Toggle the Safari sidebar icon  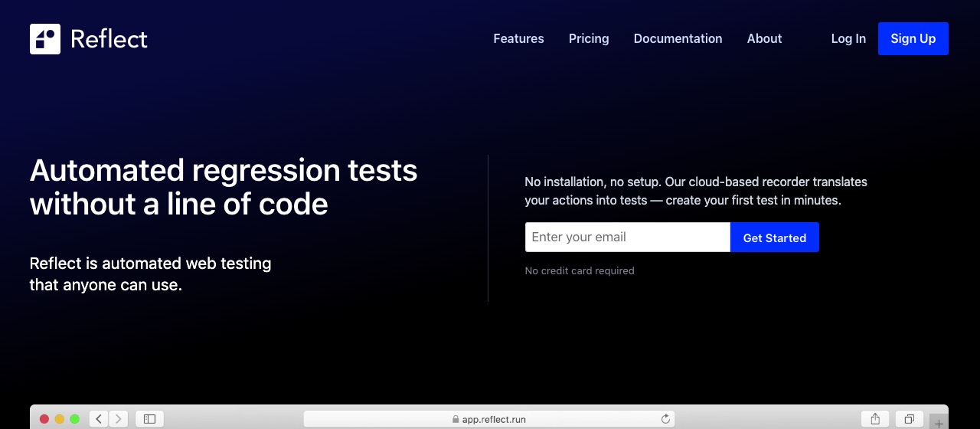coord(149,419)
